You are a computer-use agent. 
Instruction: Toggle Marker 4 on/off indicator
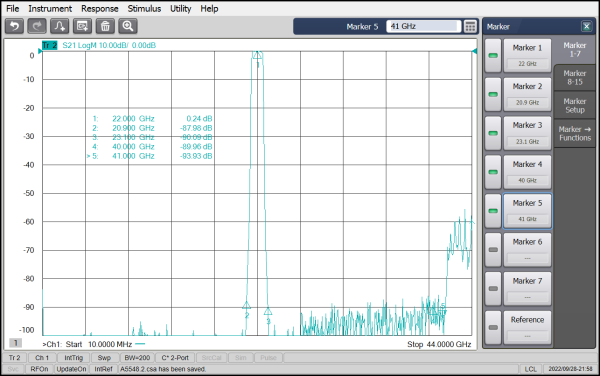pyautogui.click(x=493, y=172)
